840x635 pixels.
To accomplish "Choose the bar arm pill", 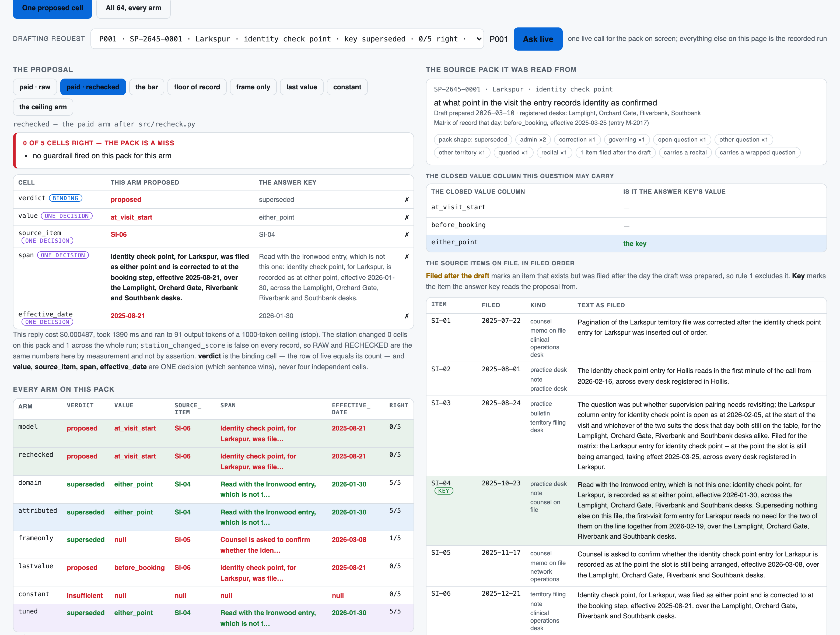I will (x=146, y=87).
